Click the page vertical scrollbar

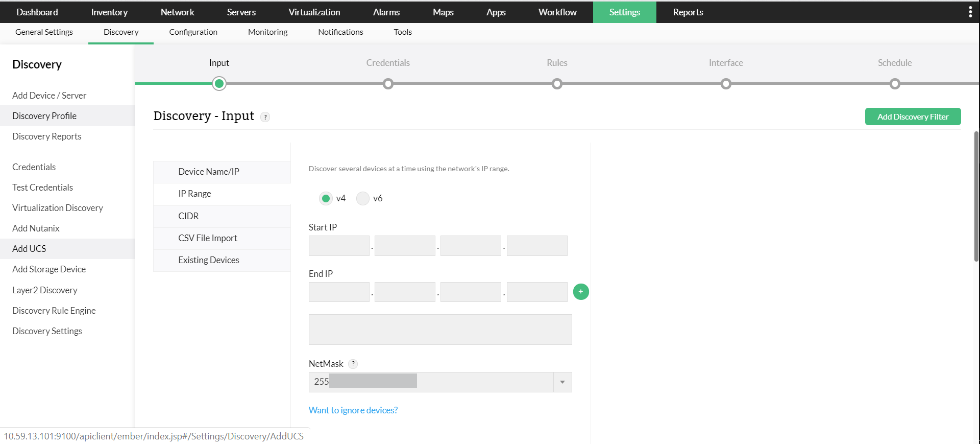976,197
